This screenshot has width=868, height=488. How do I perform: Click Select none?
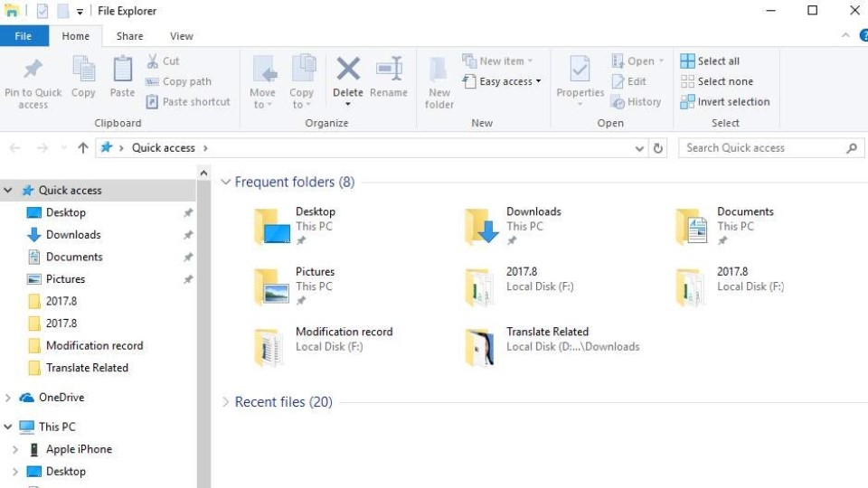coord(717,81)
